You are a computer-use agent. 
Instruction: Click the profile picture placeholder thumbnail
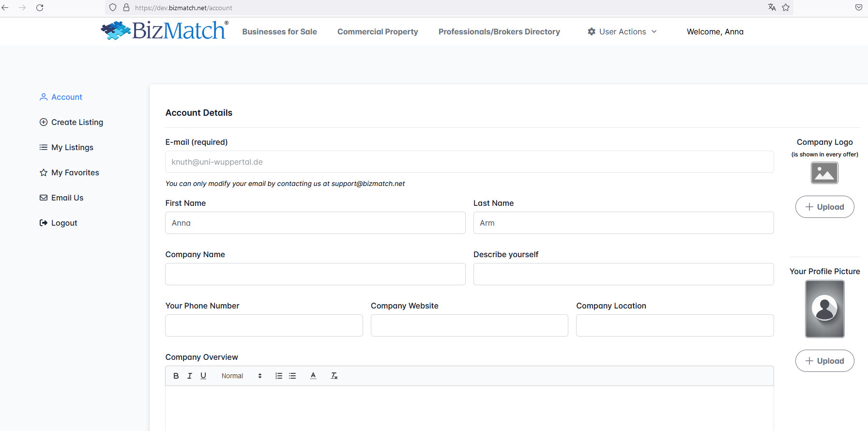(824, 309)
